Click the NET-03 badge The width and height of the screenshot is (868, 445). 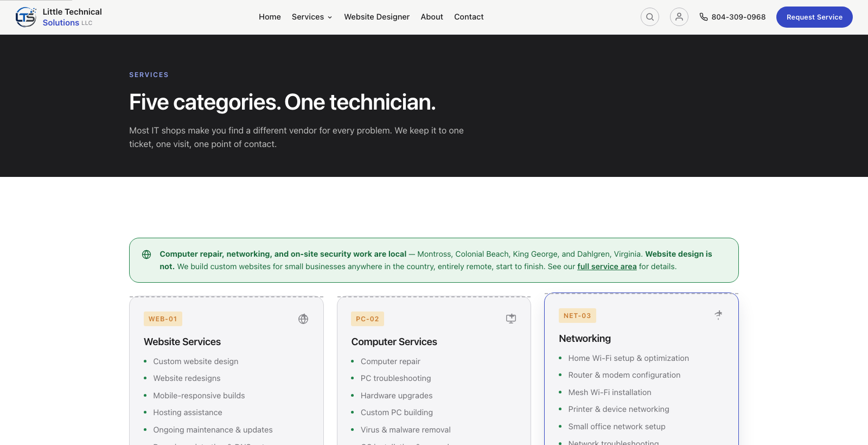tap(577, 316)
